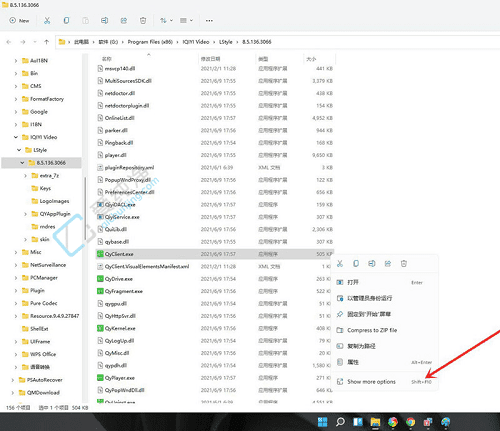Select the QMDownload folder in tree
This screenshot has width=500, height=431.
[39, 393]
